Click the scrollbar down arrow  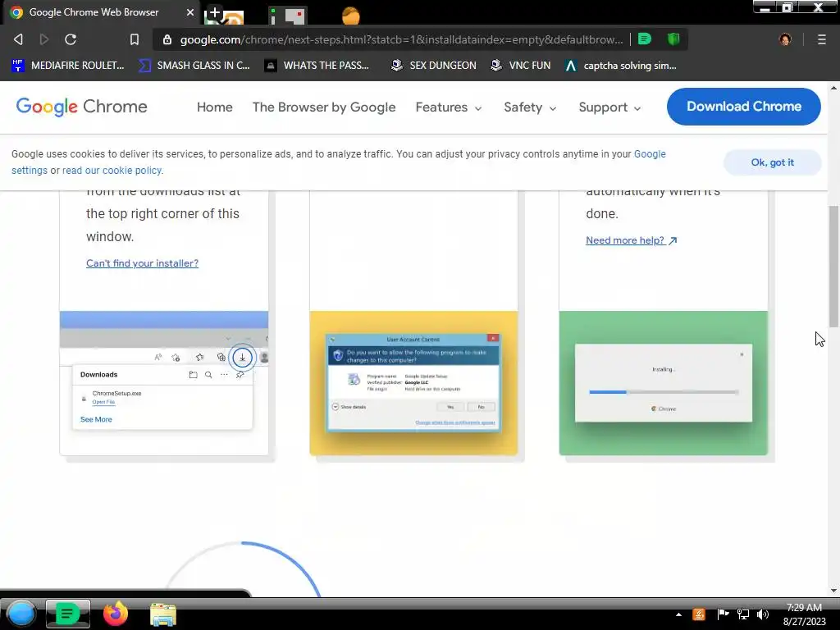pos(833,591)
